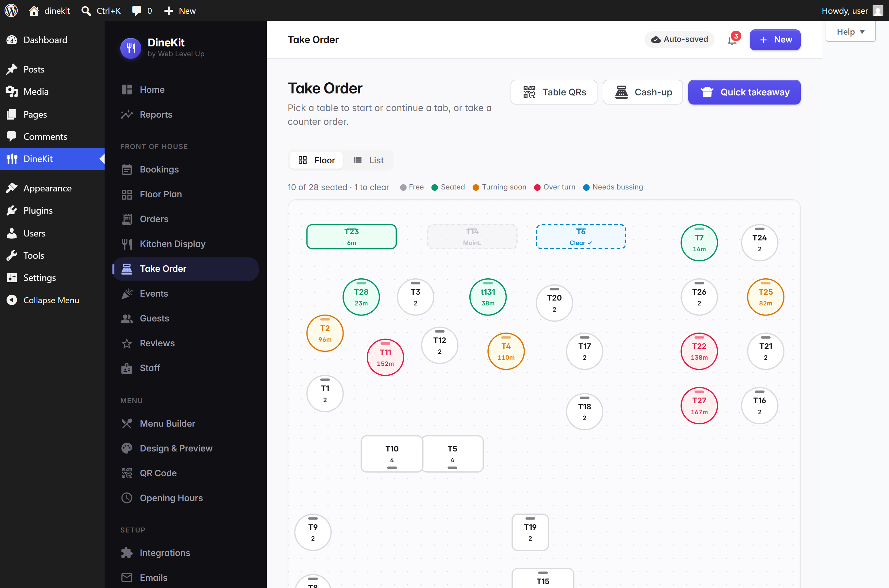Select seated table T23

tap(351, 237)
